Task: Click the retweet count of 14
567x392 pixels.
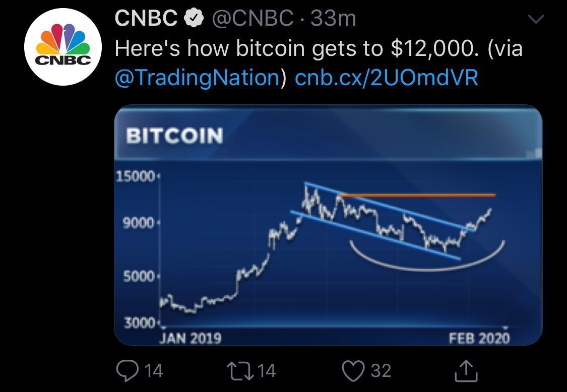Action: pos(267,371)
